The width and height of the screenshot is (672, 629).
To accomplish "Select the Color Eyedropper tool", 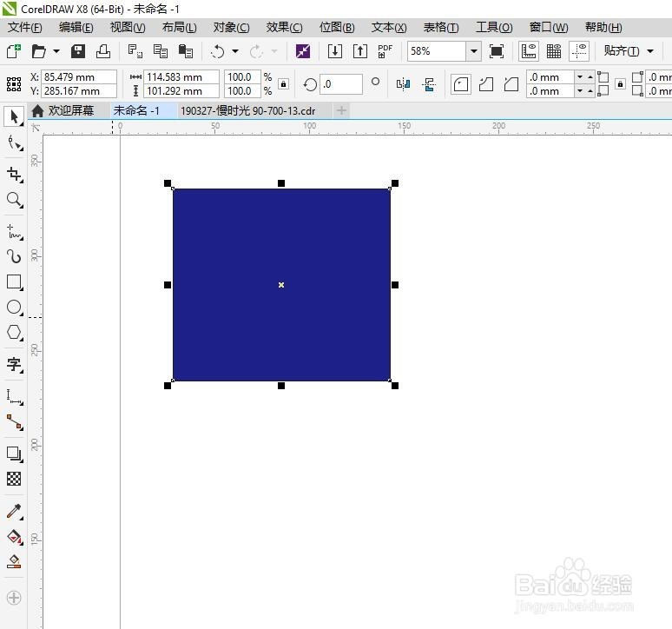I will click(15, 511).
